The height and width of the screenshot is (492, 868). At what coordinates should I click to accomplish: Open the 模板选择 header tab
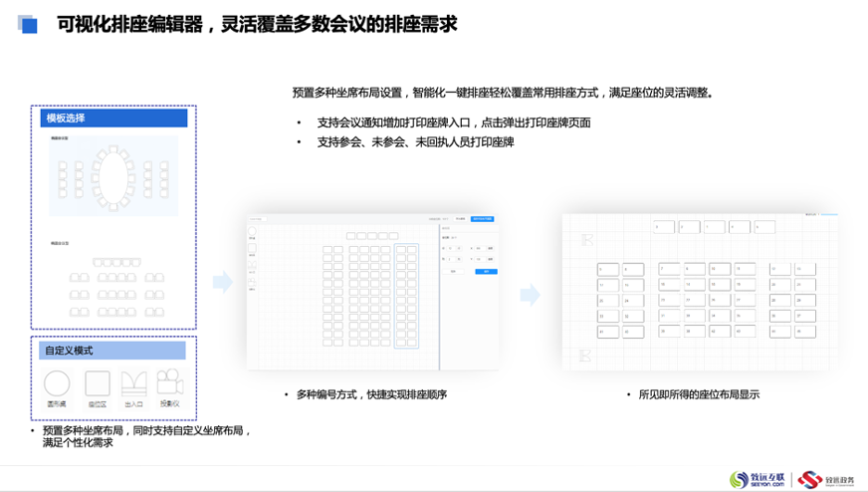tap(113, 119)
